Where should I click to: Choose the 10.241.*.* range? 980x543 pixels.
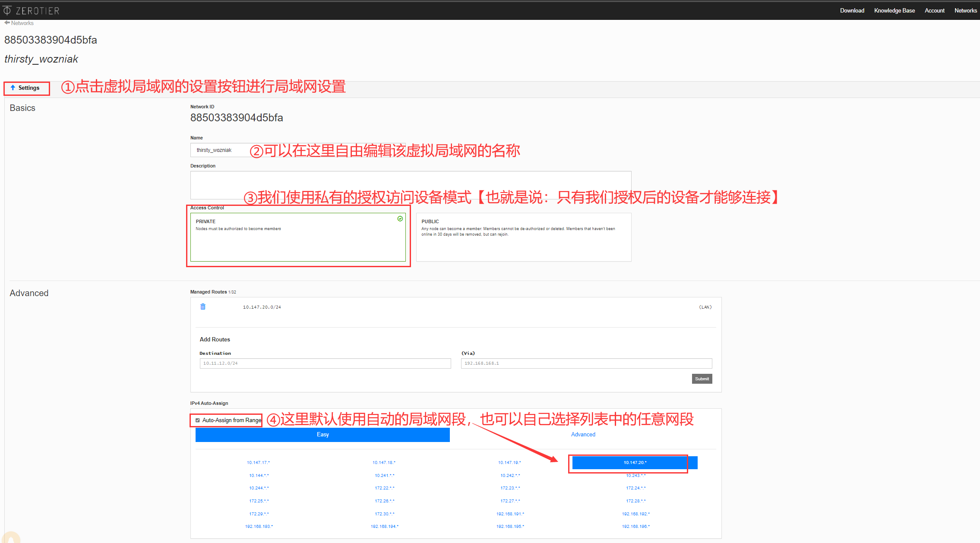[384, 476]
